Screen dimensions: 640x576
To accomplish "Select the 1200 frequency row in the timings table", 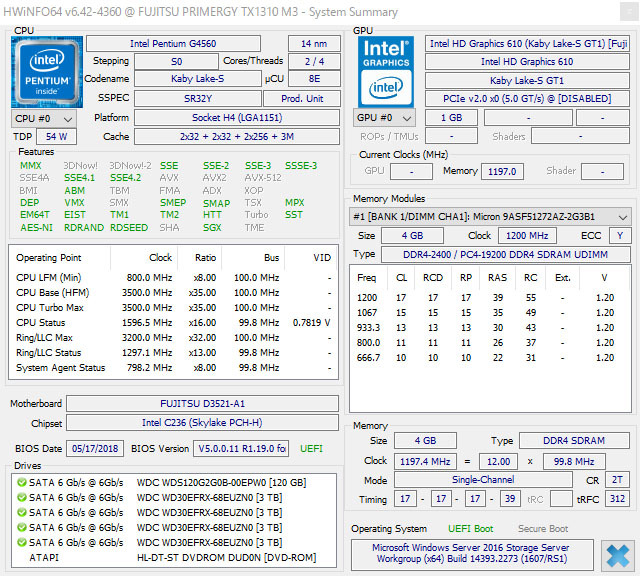I will [x=490, y=298].
